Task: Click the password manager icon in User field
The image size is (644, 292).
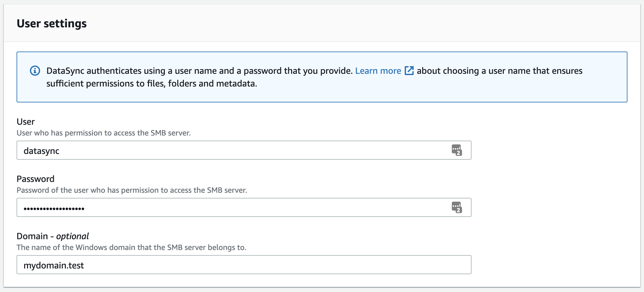Action: point(457,150)
